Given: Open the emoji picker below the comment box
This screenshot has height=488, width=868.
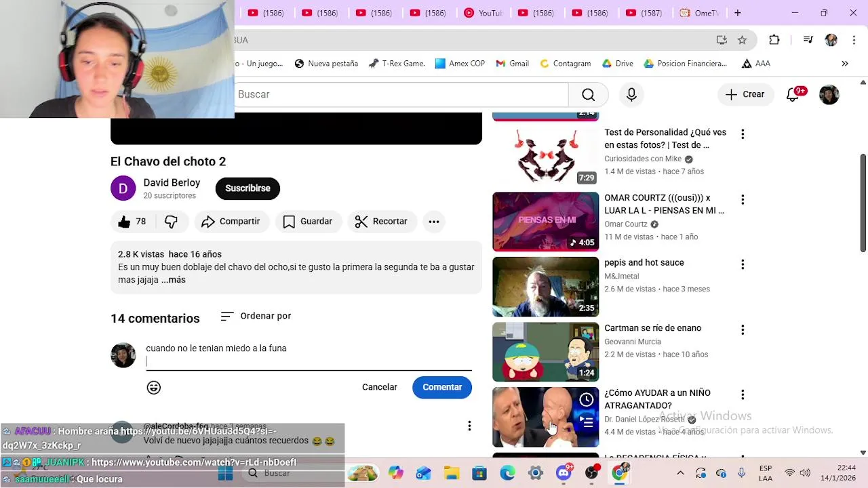Looking at the screenshot, I should pos(154,387).
